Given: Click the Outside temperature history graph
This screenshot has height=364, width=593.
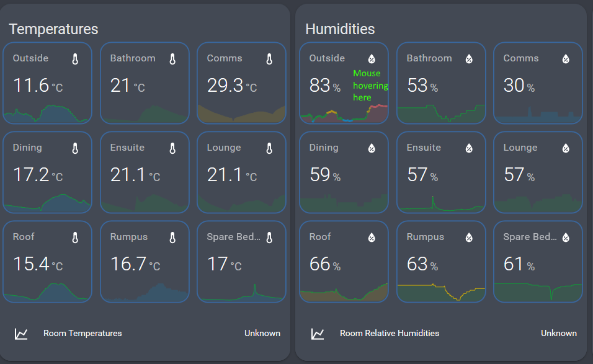Looking at the screenshot, I should pyautogui.click(x=47, y=113).
